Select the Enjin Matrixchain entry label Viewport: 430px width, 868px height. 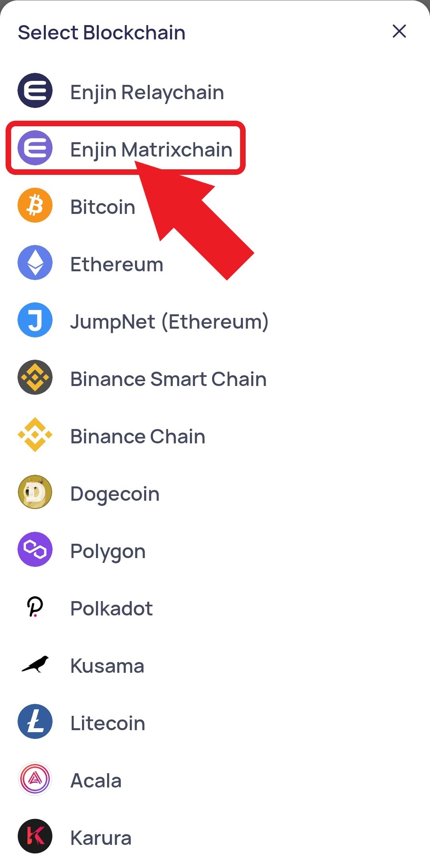click(x=151, y=150)
